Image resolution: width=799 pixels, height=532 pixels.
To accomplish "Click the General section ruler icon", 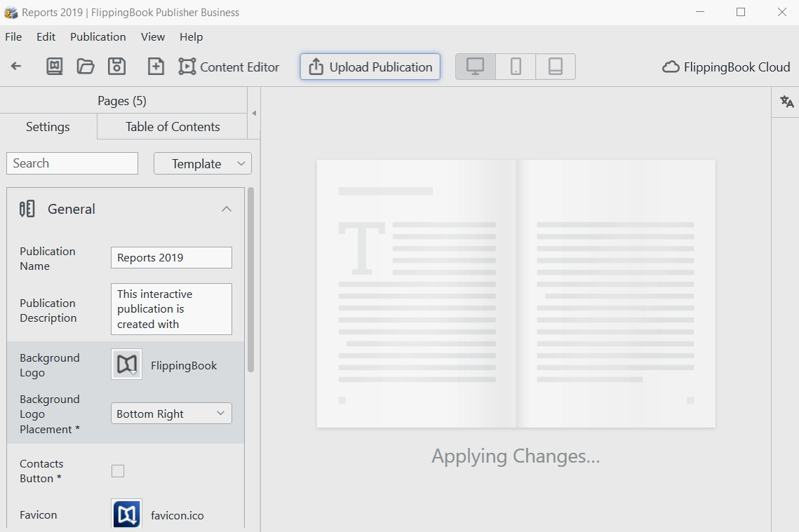I will click(x=27, y=209).
